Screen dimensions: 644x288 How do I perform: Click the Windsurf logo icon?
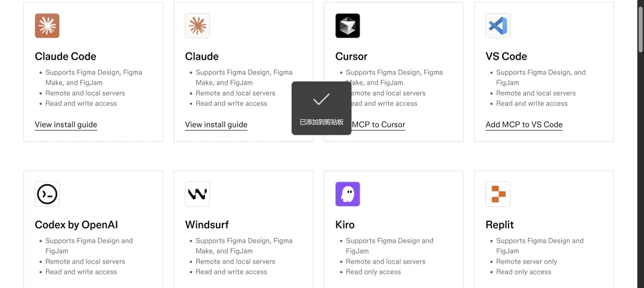coord(197,194)
